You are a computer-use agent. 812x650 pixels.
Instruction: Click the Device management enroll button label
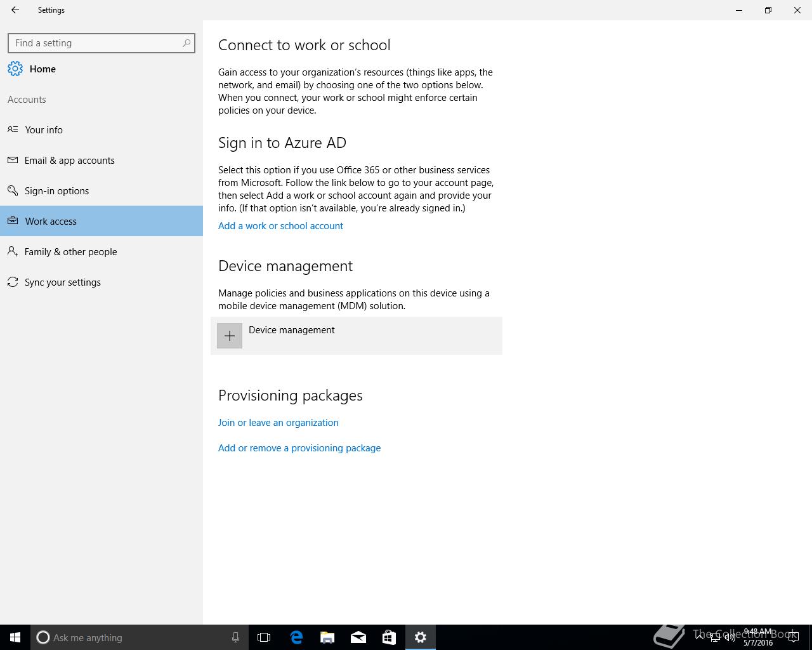point(292,330)
